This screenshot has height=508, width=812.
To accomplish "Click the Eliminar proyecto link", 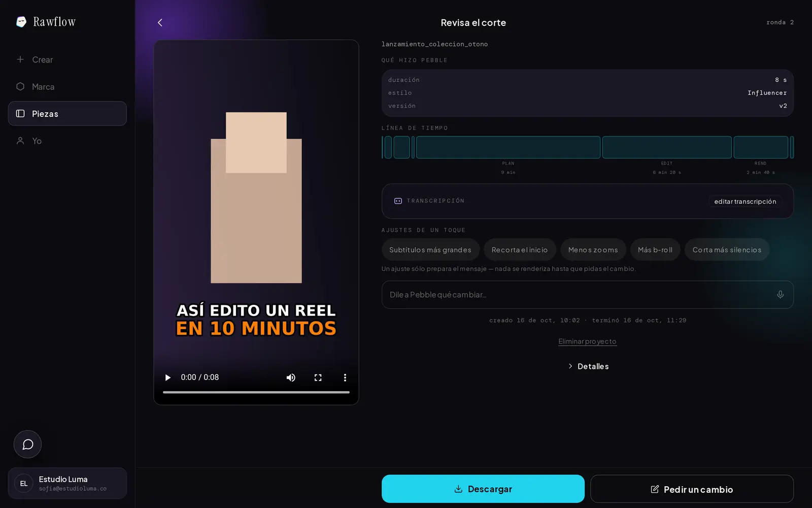I will coord(587,341).
